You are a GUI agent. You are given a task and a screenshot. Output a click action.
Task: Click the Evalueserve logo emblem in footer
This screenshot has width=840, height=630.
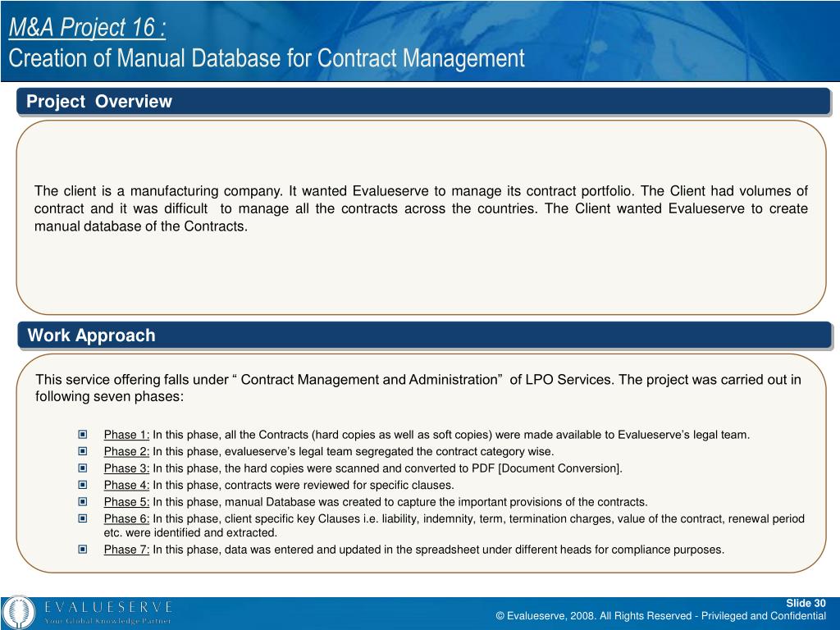(x=18, y=613)
